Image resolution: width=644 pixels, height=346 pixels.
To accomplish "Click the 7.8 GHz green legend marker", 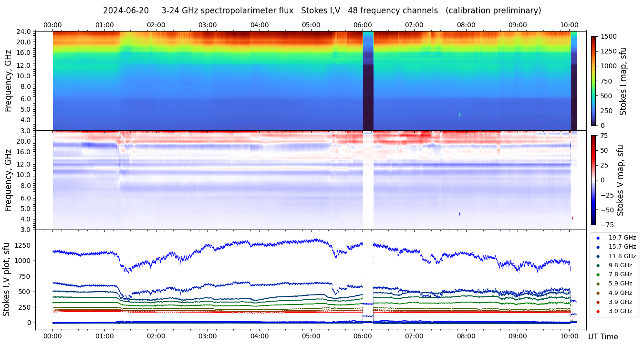I will [x=598, y=274].
